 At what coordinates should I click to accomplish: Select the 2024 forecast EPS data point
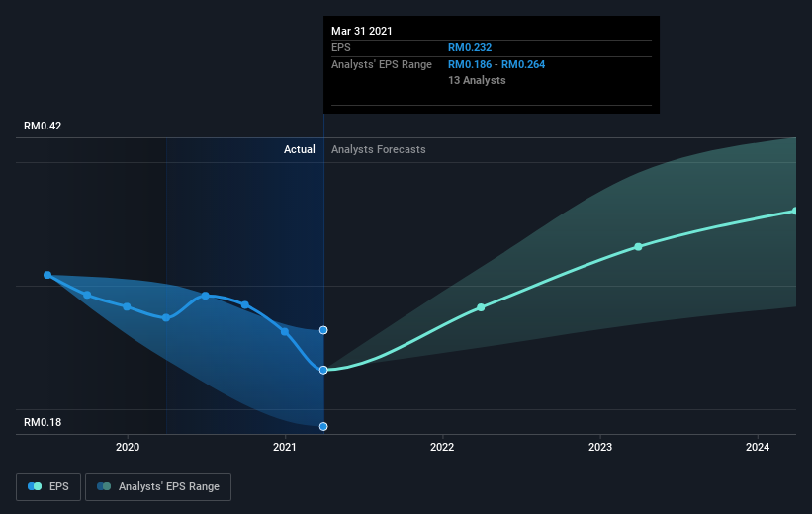pyautogui.click(x=795, y=212)
